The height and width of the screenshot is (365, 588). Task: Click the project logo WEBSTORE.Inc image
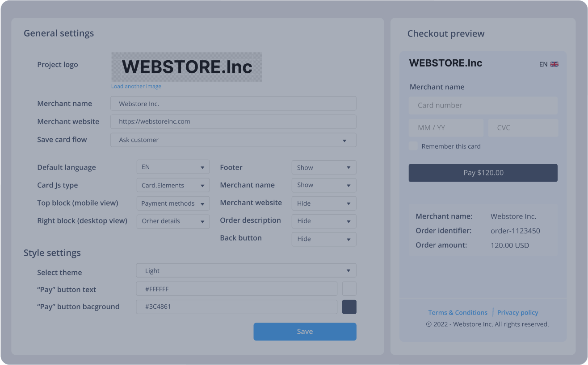click(186, 67)
